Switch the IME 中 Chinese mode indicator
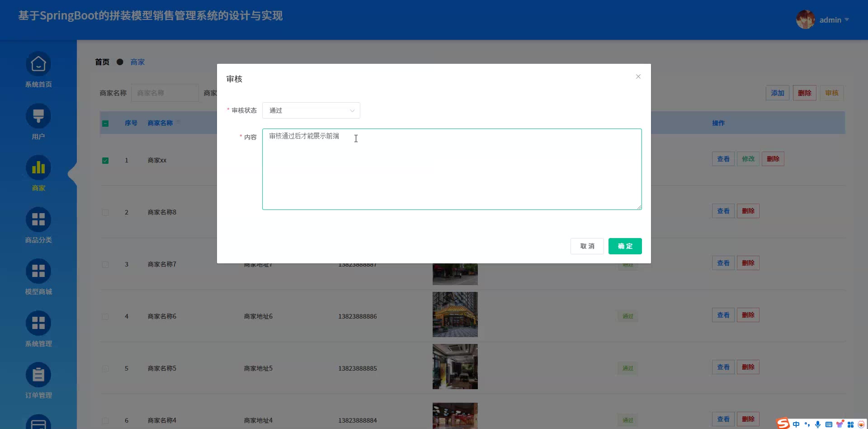868x429 pixels. (796, 424)
